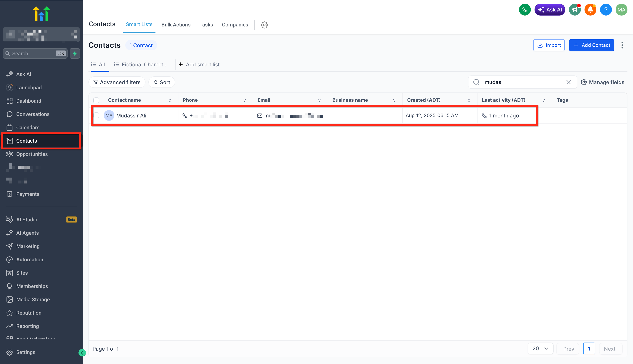Open three-dot more options menu
Image resolution: width=633 pixels, height=364 pixels.
(622, 45)
